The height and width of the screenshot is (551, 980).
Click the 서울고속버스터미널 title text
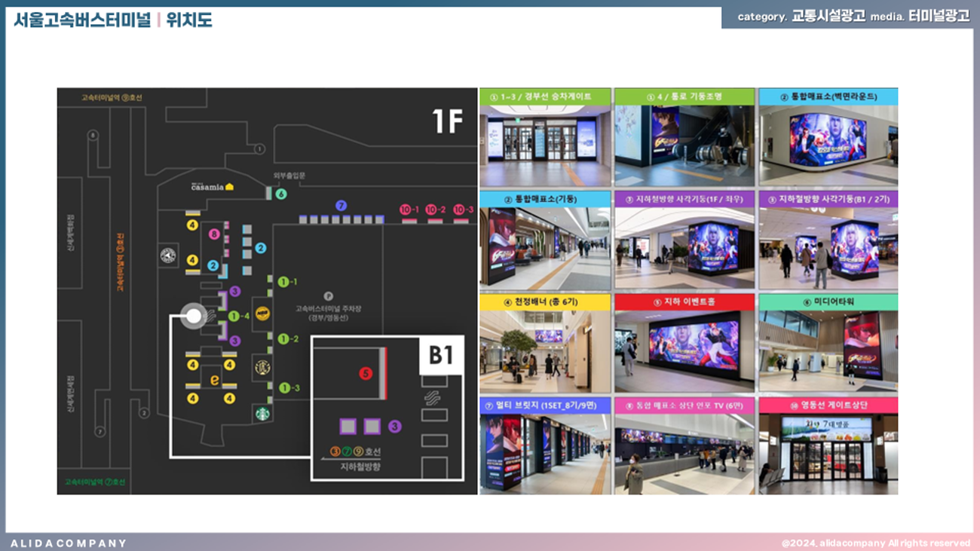[81, 20]
